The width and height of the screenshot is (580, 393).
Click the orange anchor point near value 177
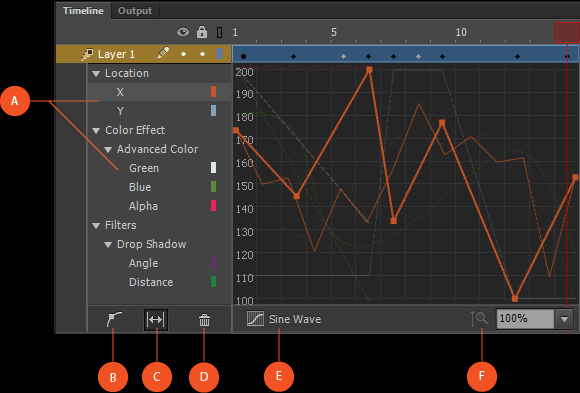click(442, 122)
